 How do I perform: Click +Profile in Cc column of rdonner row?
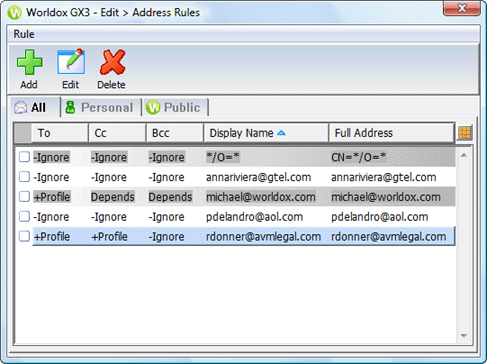(109, 237)
